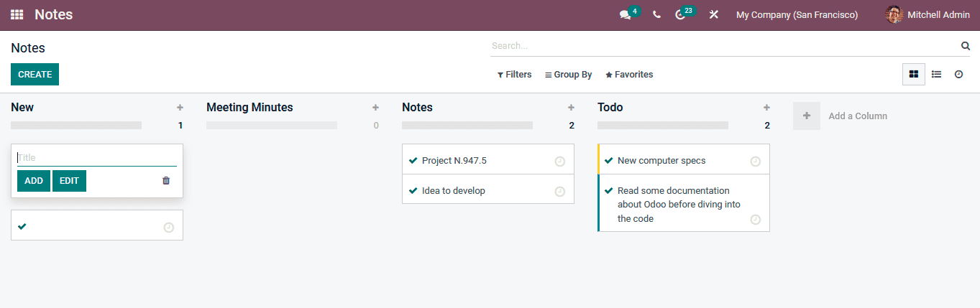Click the Notes column progress bar
This screenshot has height=308, width=980.
[467, 125]
